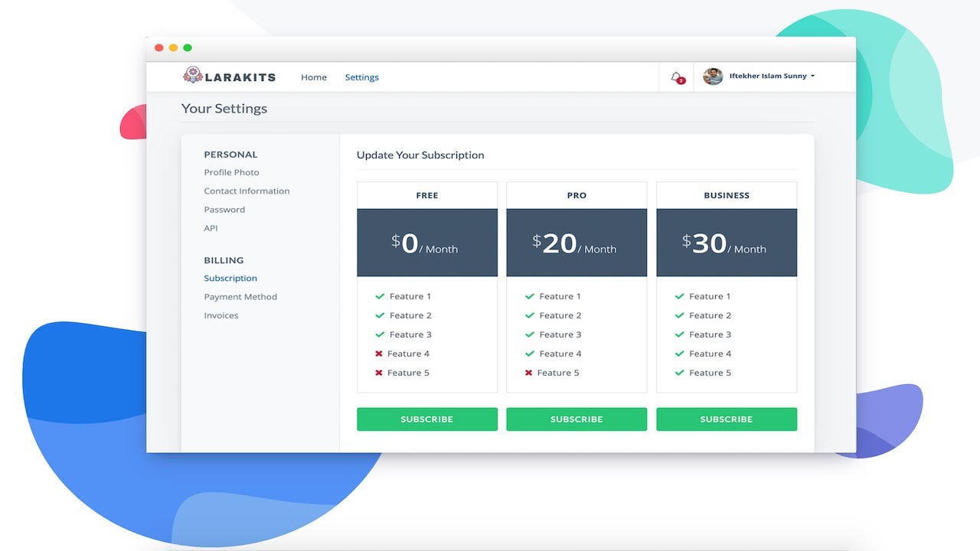Click the $20 / Month price card
980x551 pixels.
(577, 243)
